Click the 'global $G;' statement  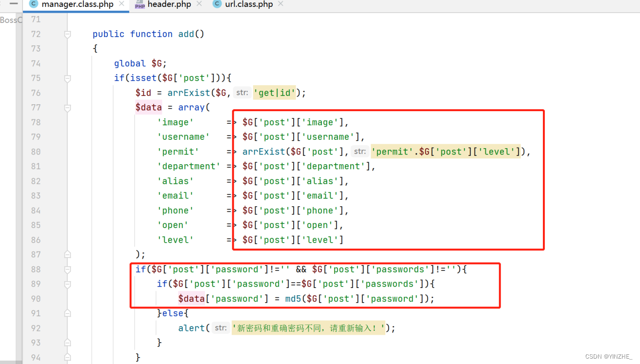141,63
